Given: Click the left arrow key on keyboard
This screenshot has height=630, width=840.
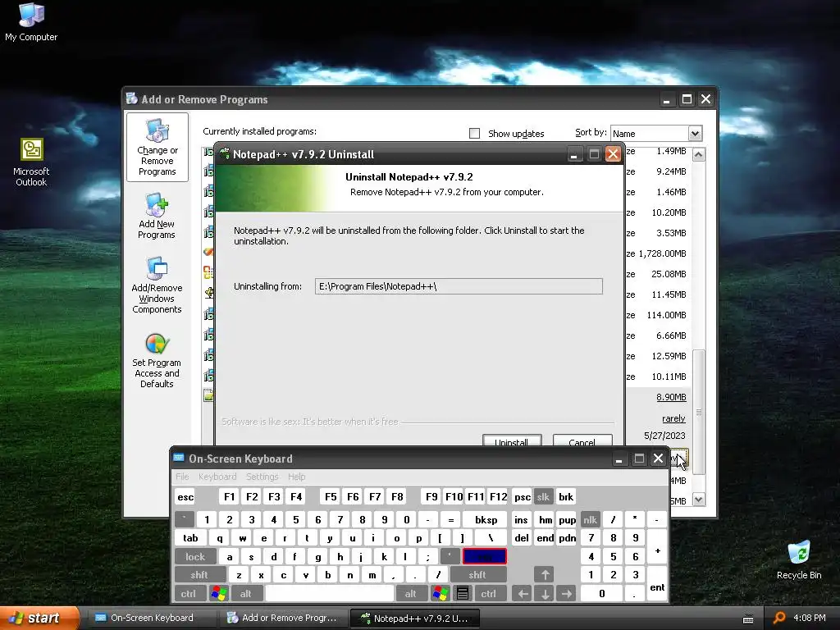Looking at the screenshot, I should pos(523,594).
